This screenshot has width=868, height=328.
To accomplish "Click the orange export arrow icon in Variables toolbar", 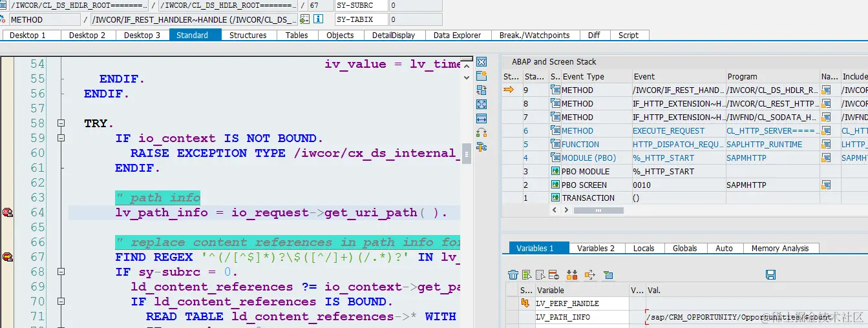I will point(589,275).
